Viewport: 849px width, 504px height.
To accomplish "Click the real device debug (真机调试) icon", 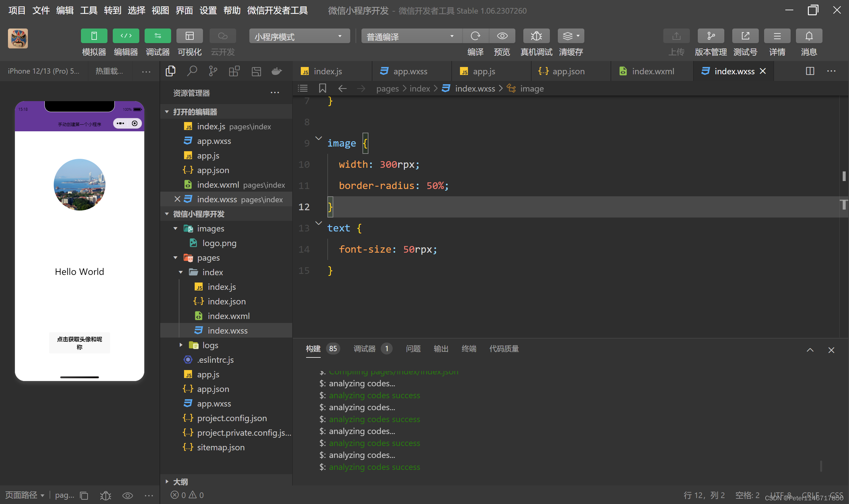I will point(536,36).
